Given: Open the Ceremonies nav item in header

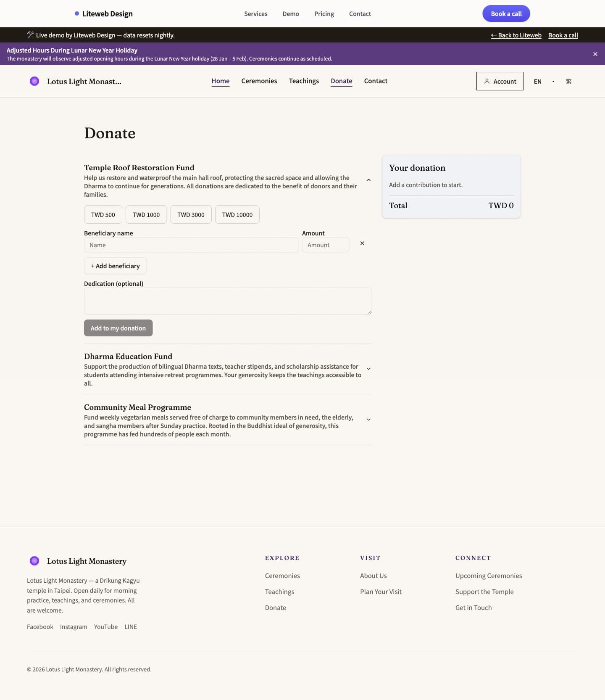Looking at the screenshot, I should (259, 81).
